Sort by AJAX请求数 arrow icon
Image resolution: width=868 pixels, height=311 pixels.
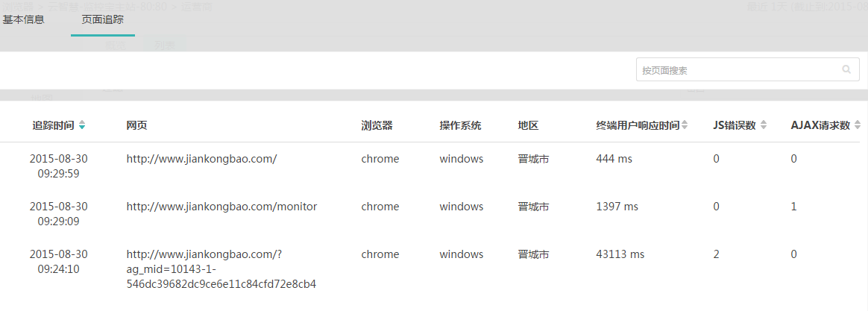click(x=858, y=125)
